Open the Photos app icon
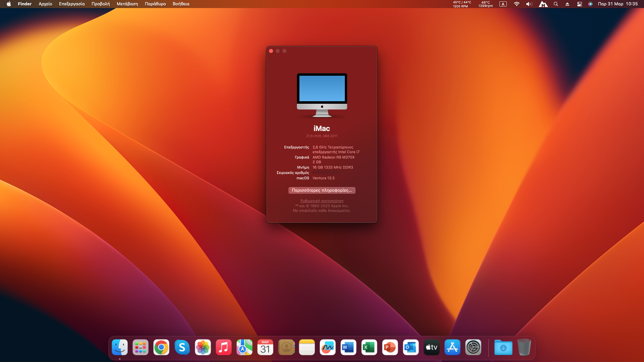This screenshot has width=644, height=362. (203, 348)
